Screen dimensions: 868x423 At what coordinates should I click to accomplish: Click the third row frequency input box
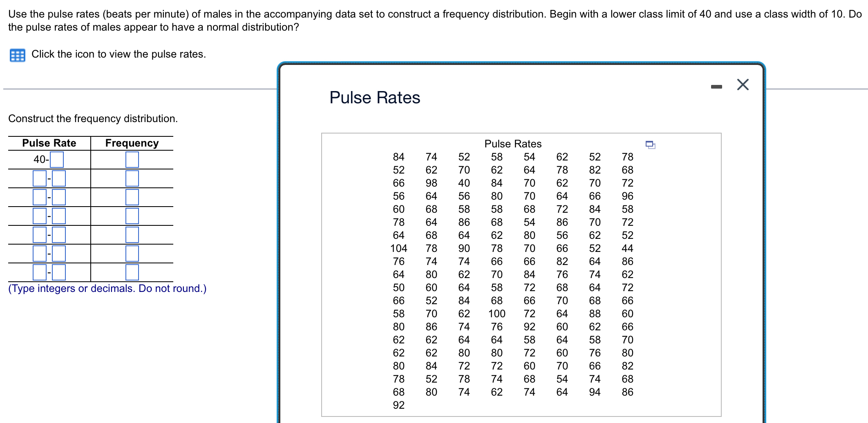point(132,196)
